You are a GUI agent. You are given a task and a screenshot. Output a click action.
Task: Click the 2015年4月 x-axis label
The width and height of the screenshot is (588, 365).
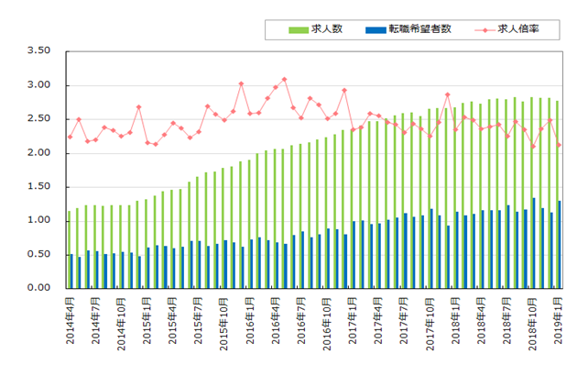pos(172,321)
